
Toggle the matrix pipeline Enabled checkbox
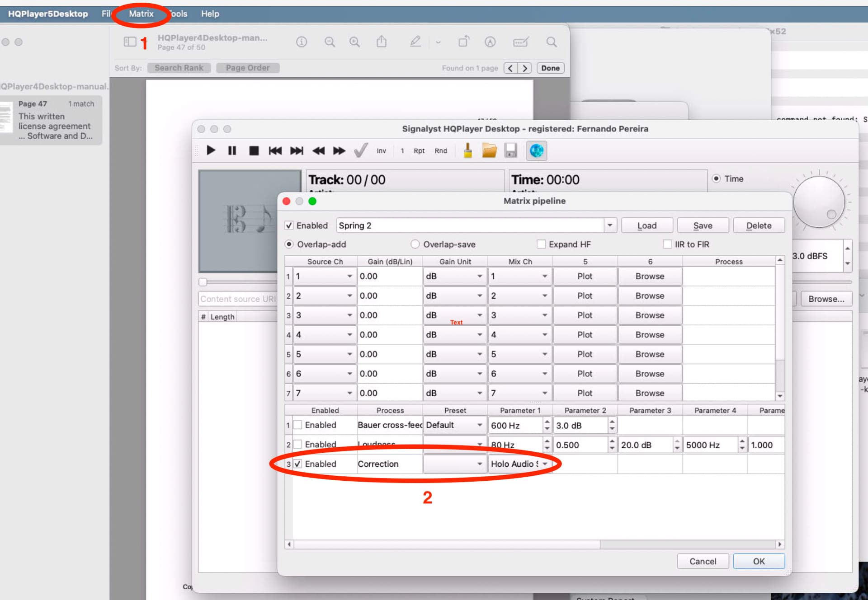289,225
